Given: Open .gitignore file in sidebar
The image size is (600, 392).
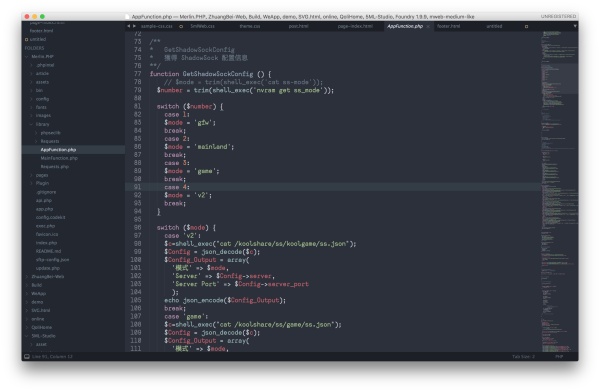Looking at the screenshot, I should tap(46, 192).
